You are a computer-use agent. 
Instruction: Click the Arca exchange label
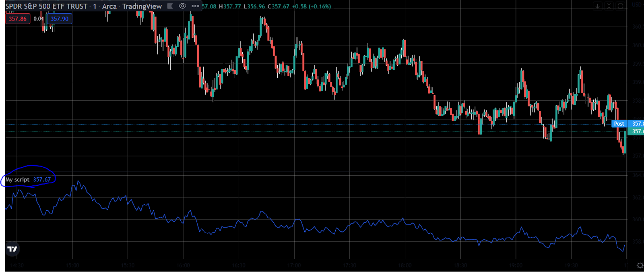(109, 6)
